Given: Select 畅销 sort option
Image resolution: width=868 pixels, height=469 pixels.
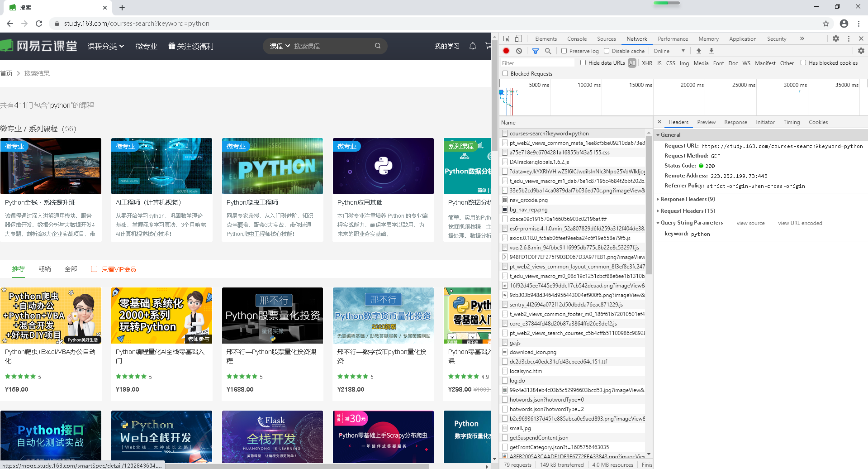Looking at the screenshot, I should point(45,269).
